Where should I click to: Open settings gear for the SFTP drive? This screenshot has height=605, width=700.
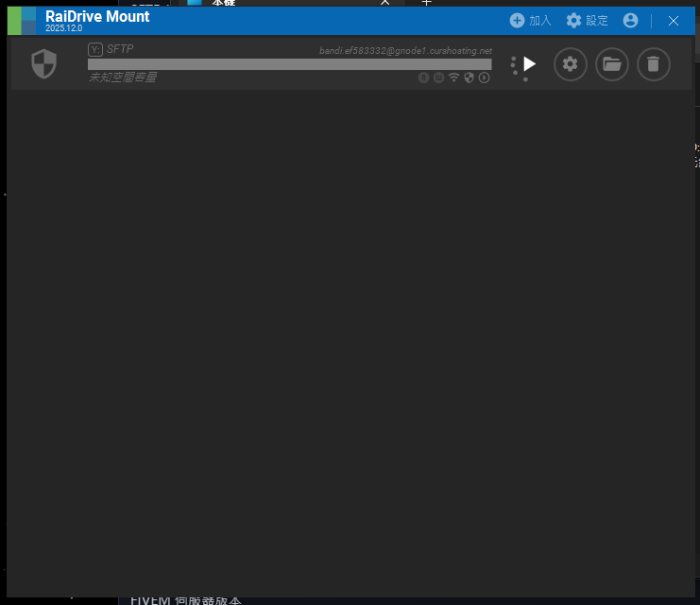pos(570,64)
